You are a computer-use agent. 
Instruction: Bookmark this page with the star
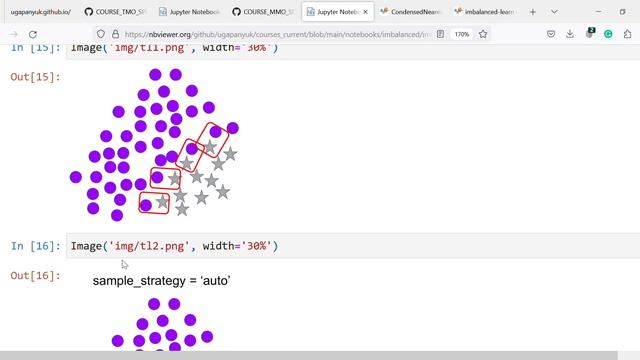pos(483,34)
